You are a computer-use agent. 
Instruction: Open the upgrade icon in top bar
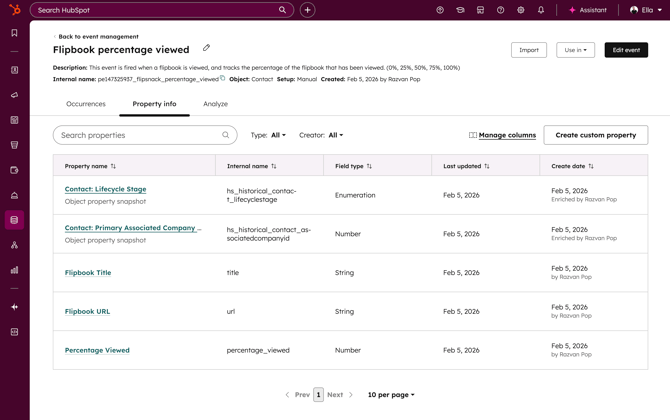440,10
